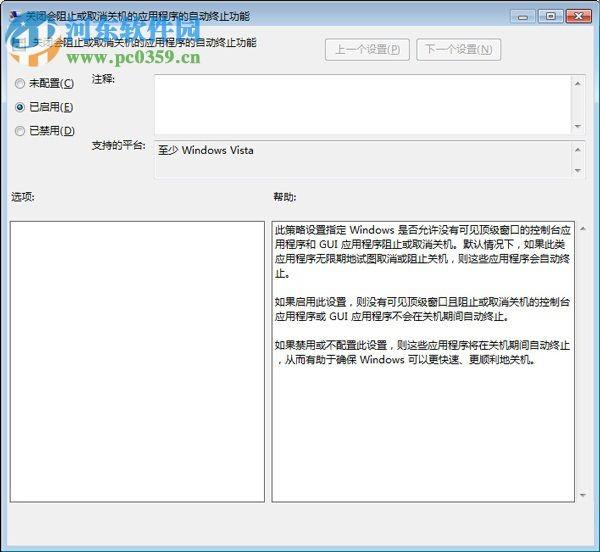Click the 上一个设置(P) button
Viewport: 600px width, 552px height.
click(x=367, y=49)
